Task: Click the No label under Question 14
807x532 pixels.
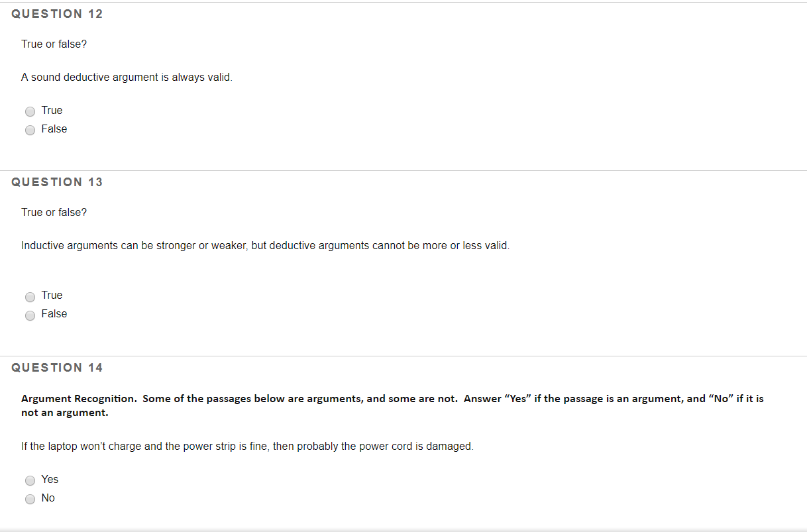Action: (47, 498)
